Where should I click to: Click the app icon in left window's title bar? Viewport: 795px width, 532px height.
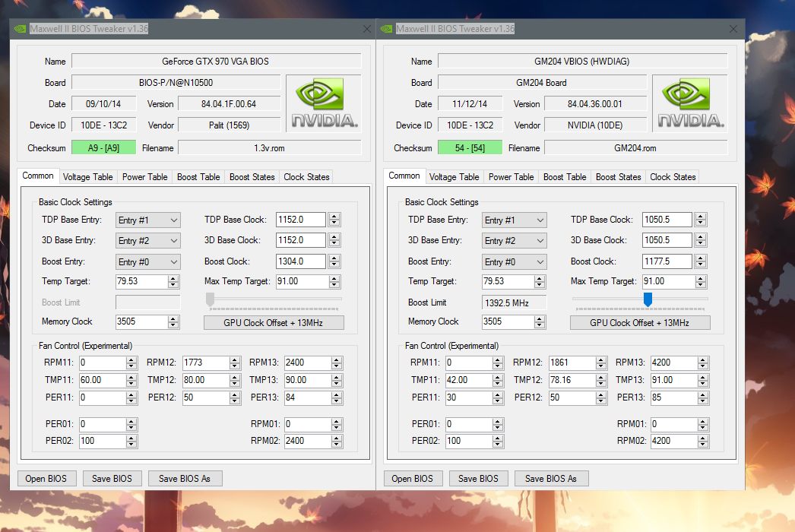(20, 29)
